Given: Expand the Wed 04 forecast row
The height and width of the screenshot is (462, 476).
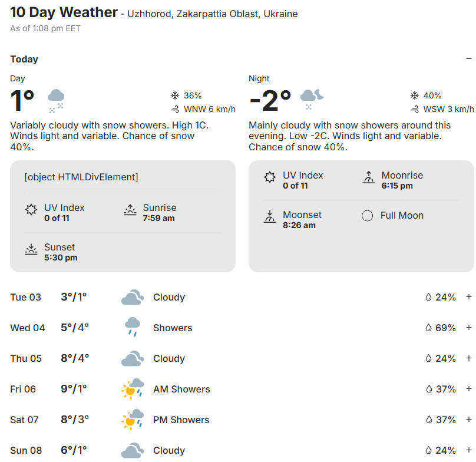Looking at the screenshot, I should [469, 328].
